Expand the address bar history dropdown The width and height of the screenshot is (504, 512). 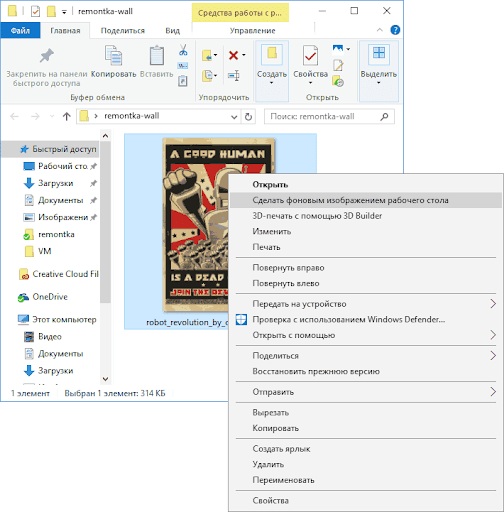(x=234, y=117)
